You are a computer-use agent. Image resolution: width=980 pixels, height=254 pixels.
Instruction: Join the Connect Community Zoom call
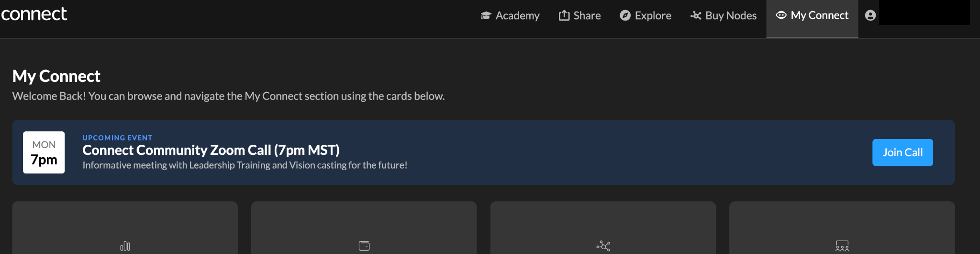coord(902,152)
